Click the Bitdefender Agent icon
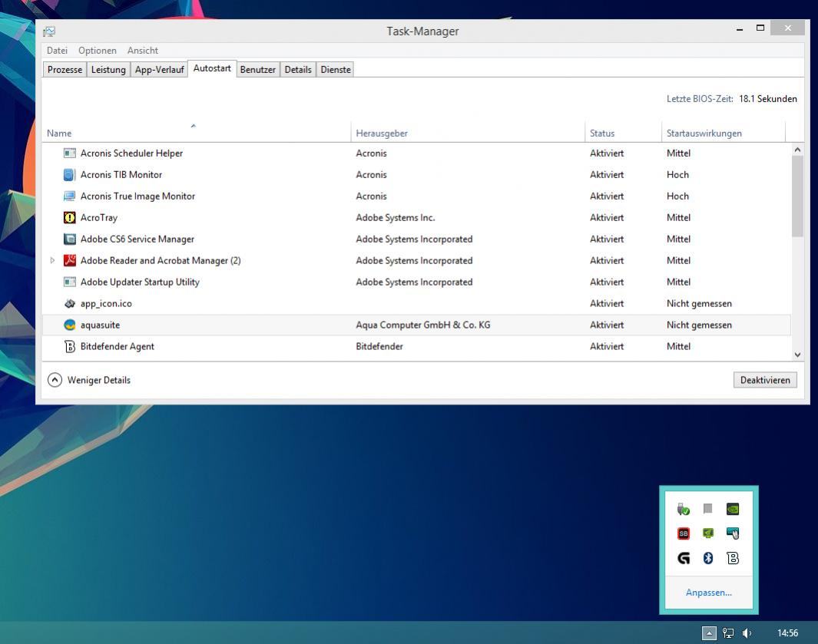Image resolution: width=818 pixels, height=644 pixels. coord(69,346)
